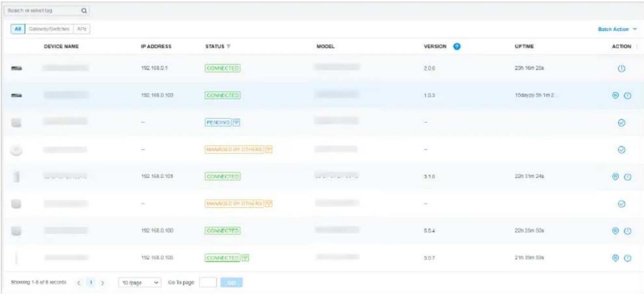Click Showing 1-8 of 8 records text

pos(38,282)
